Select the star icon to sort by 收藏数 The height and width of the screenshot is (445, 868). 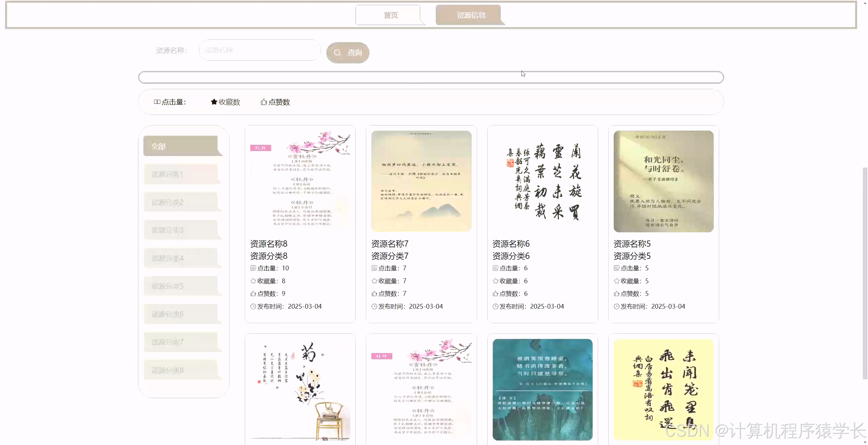pos(214,102)
